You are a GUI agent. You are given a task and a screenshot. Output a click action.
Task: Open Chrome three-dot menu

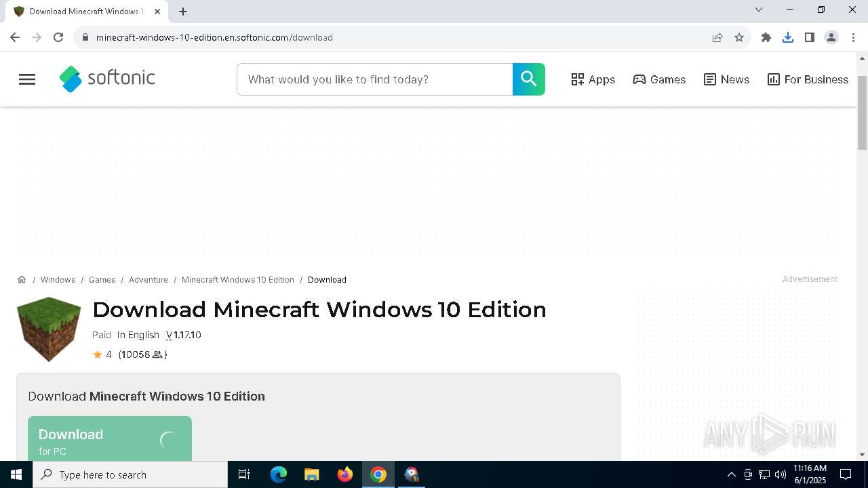[853, 37]
